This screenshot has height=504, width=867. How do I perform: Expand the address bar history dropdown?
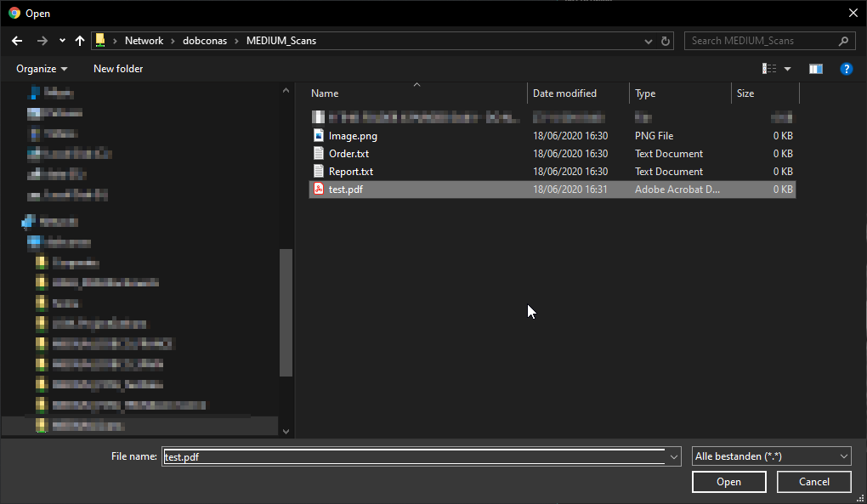click(649, 41)
